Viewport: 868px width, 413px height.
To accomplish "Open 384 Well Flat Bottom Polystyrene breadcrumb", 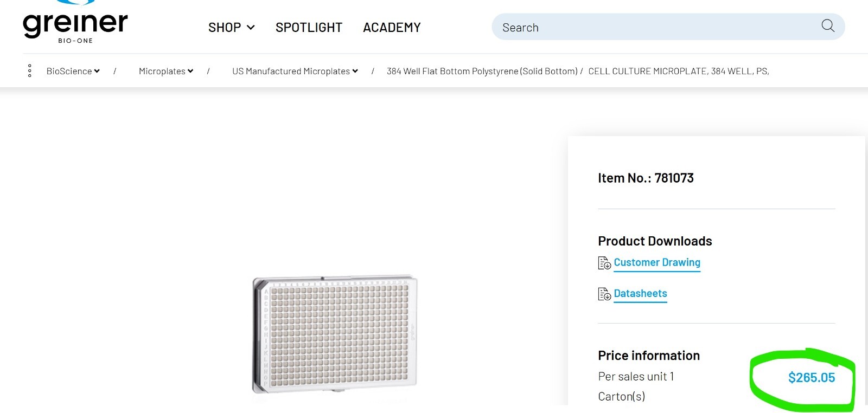I will (x=482, y=71).
